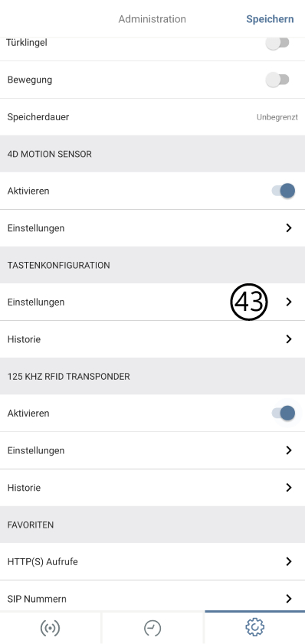Click chevron arrow next to SIP Nummern
Image resolution: width=305 pixels, height=644 pixels.
click(289, 598)
